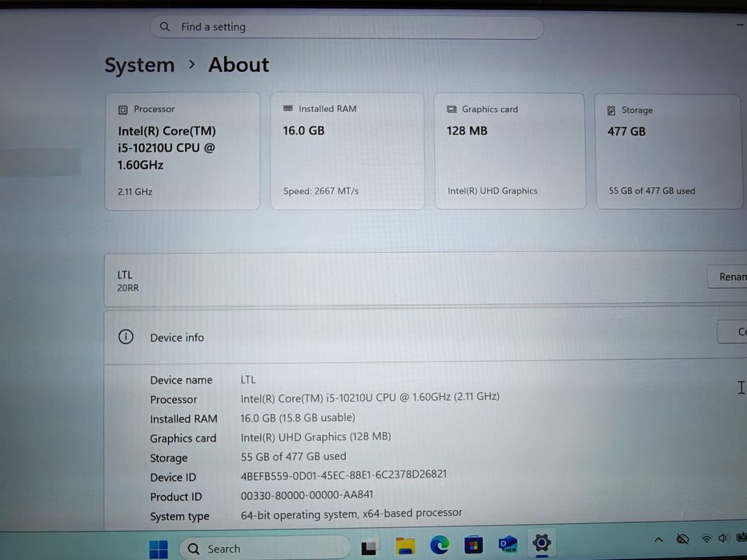Open the Processor spec card
The width and height of the screenshot is (747, 560).
click(x=183, y=151)
